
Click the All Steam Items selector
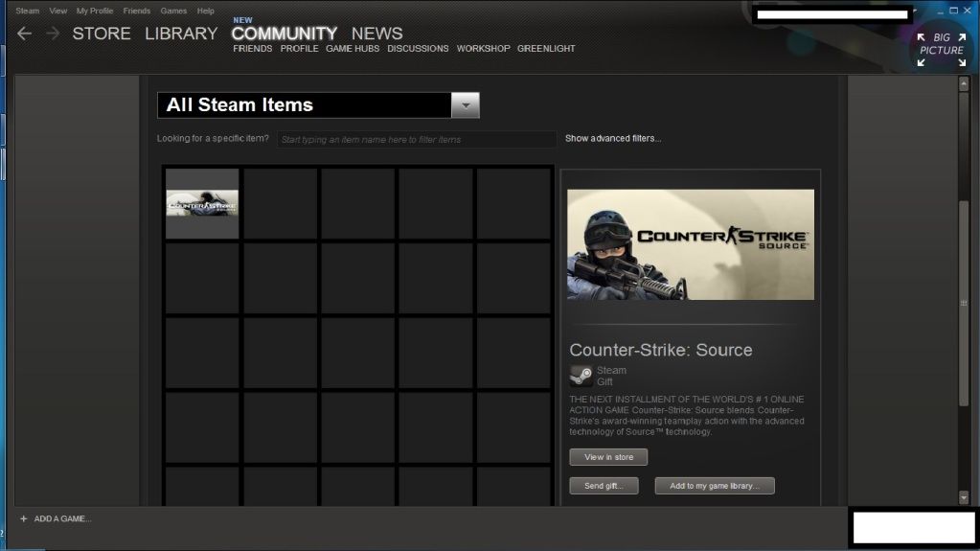coord(318,105)
